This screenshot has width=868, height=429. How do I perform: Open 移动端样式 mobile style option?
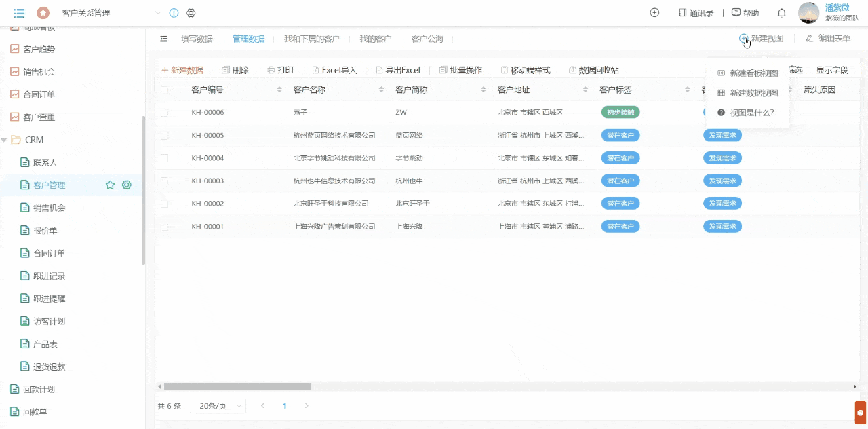526,70
